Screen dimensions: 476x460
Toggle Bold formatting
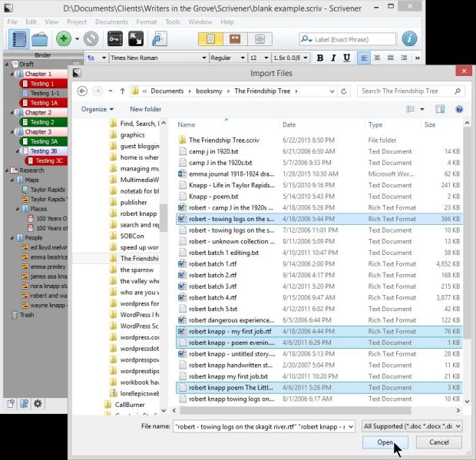pos(319,58)
